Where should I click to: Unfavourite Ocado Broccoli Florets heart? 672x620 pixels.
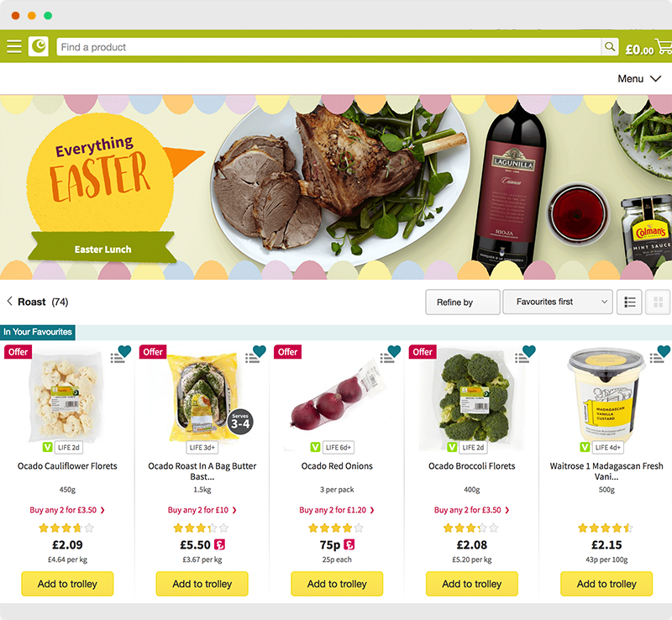click(529, 350)
